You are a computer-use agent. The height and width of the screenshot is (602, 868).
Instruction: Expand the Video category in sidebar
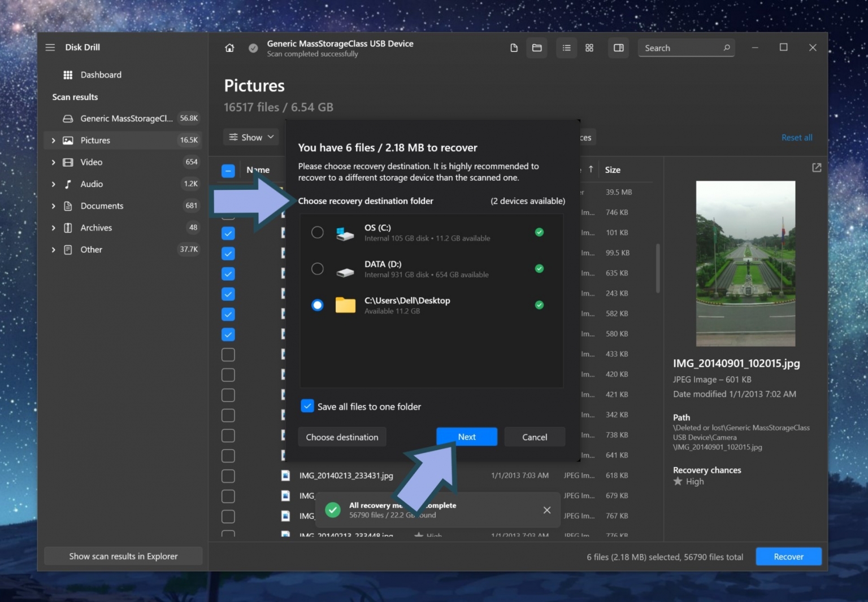(x=54, y=163)
